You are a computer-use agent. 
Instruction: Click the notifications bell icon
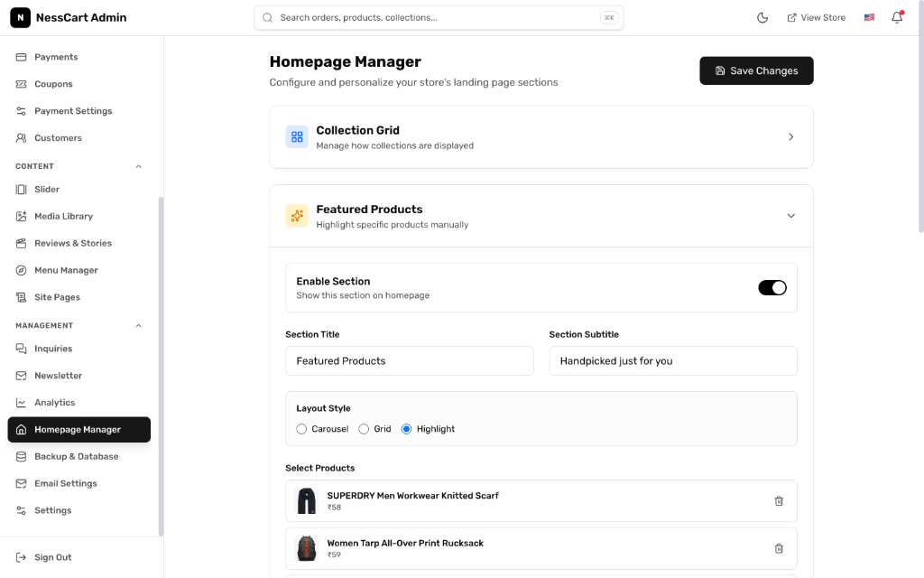897,17
